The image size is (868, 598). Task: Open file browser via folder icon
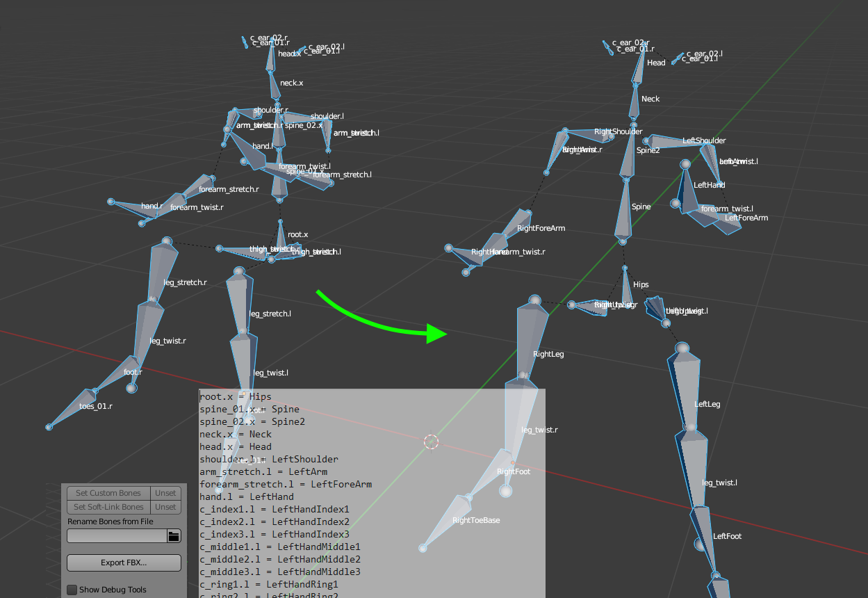coord(174,535)
